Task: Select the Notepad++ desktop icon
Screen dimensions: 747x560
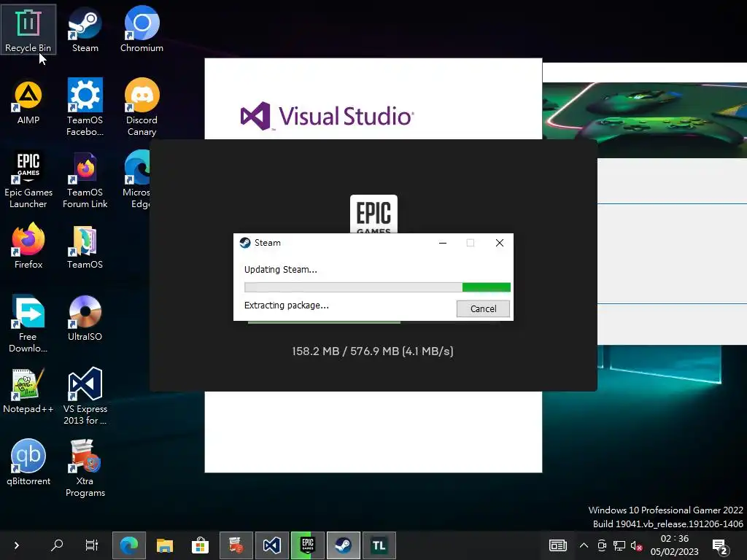Action: pos(28,391)
